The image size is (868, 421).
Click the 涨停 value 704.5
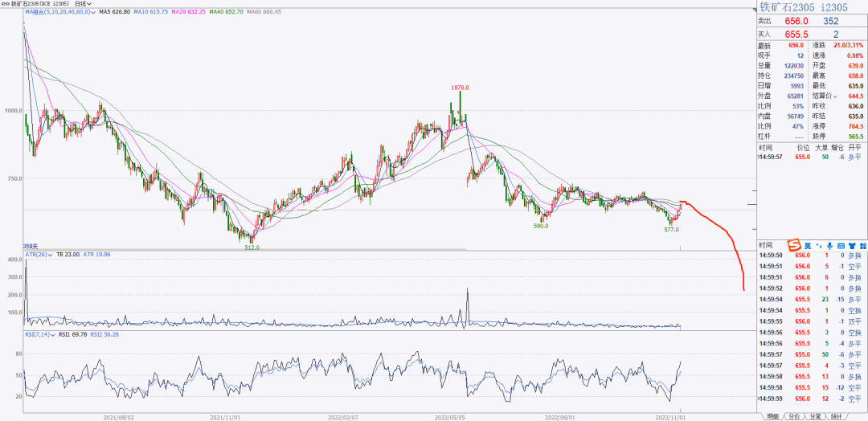[x=856, y=126]
